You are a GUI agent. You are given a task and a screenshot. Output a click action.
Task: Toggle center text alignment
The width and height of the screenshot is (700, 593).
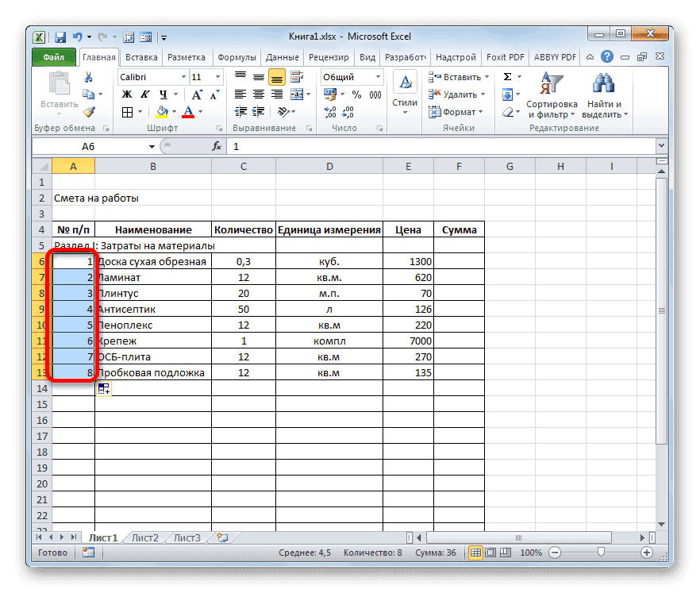(x=258, y=93)
